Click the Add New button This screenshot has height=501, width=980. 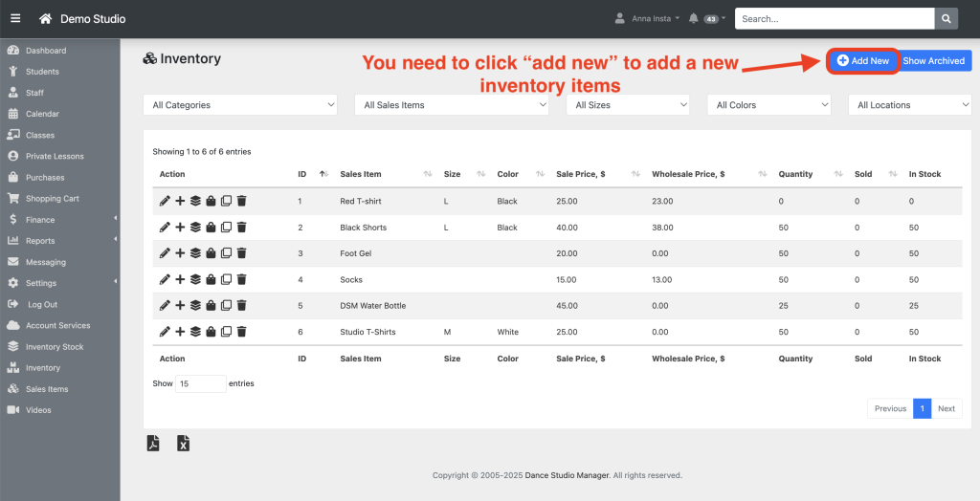tap(863, 60)
